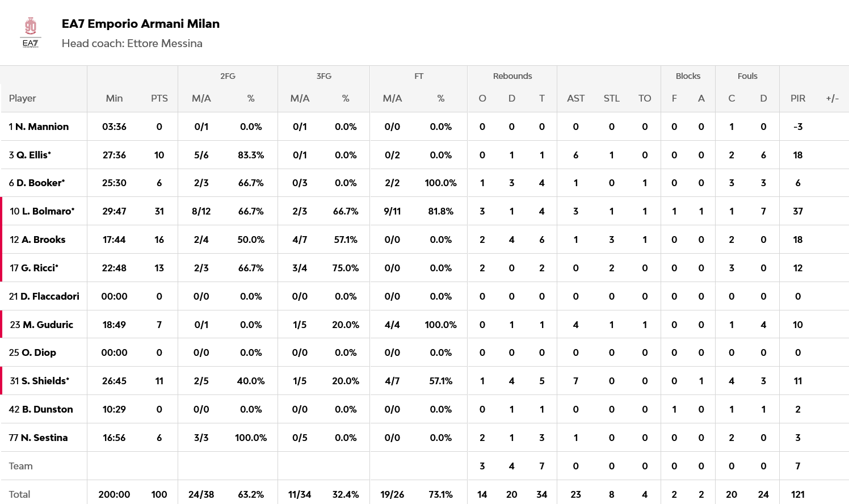Screen dimensions: 849x504
Task: Sort by the STL column header
Action: click(x=611, y=98)
